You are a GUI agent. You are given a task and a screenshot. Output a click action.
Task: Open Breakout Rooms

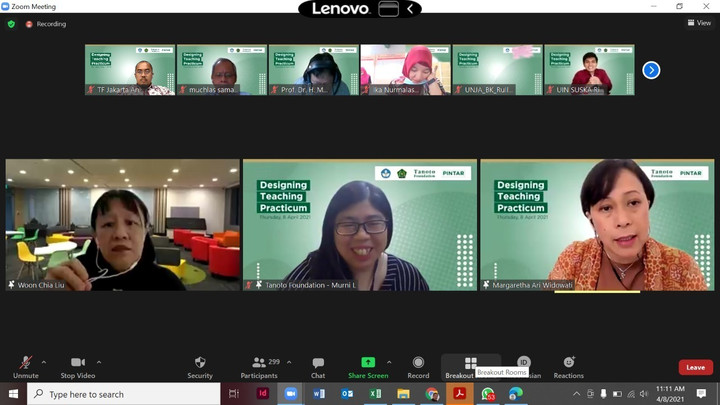[470, 366]
